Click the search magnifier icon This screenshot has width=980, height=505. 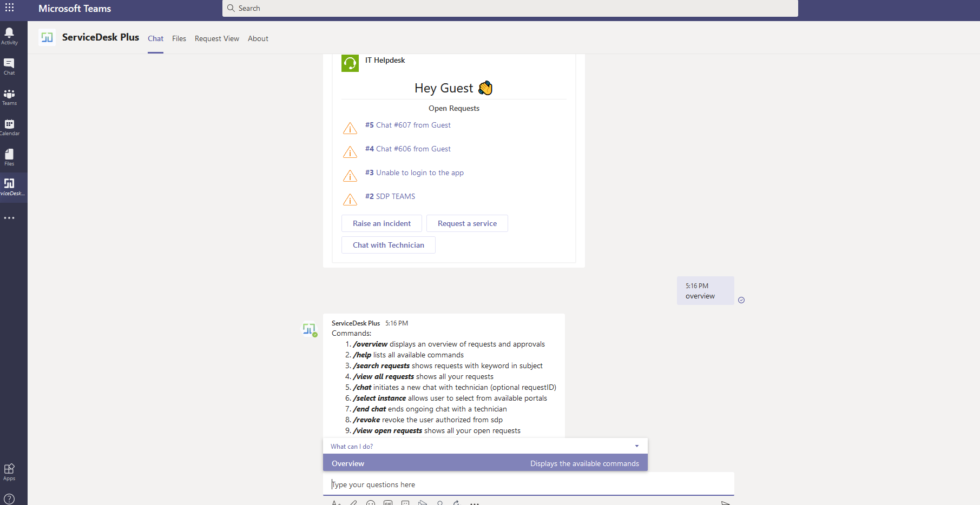[x=231, y=8]
